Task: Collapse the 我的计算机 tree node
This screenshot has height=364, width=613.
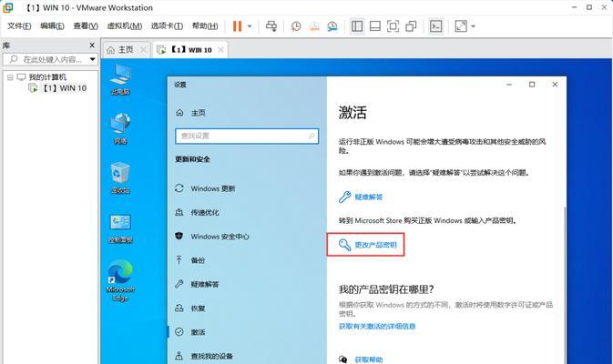Action: coord(10,77)
